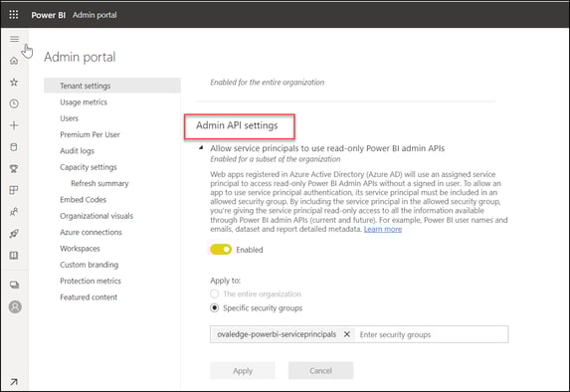The width and height of the screenshot is (570, 392).
Task: Open Learn book icon in sidebar
Action: 14,256
